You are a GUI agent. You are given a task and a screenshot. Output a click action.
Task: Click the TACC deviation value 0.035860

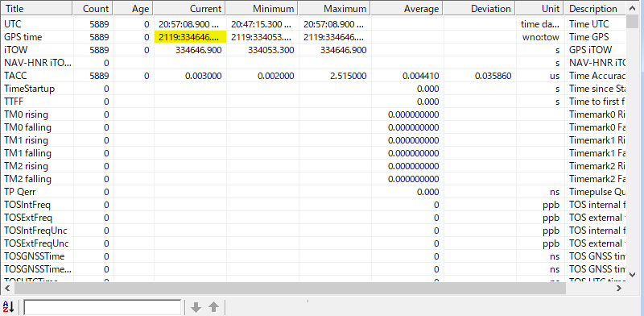[493, 76]
